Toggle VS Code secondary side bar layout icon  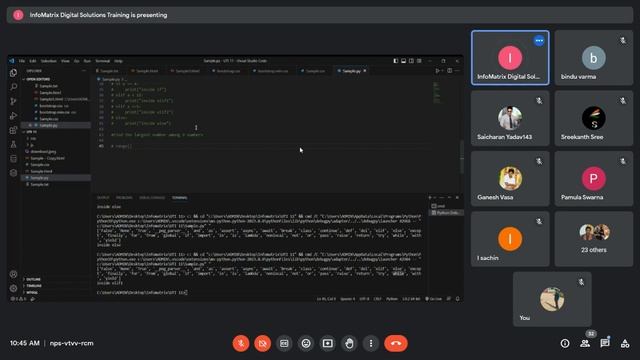(411, 61)
